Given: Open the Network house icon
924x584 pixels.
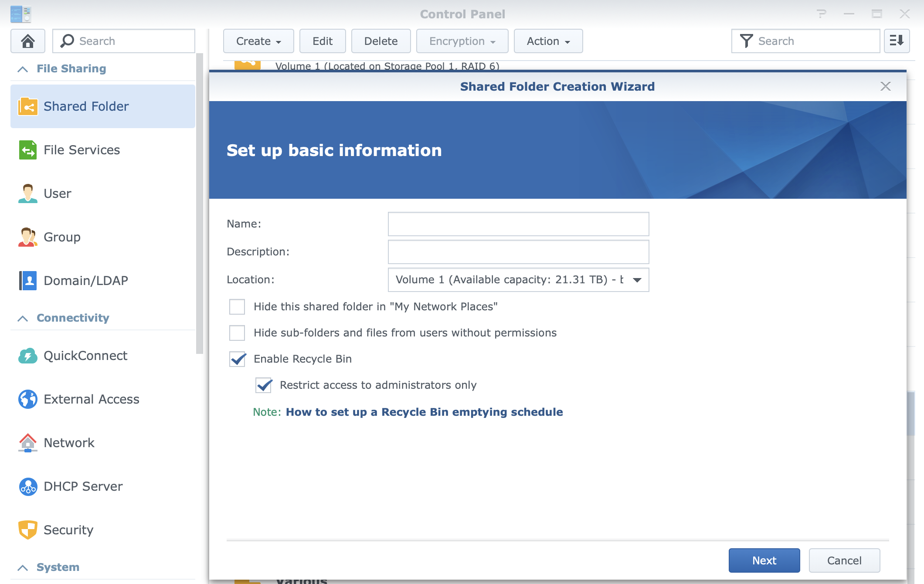Looking at the screenshot, I should point(28,443).
